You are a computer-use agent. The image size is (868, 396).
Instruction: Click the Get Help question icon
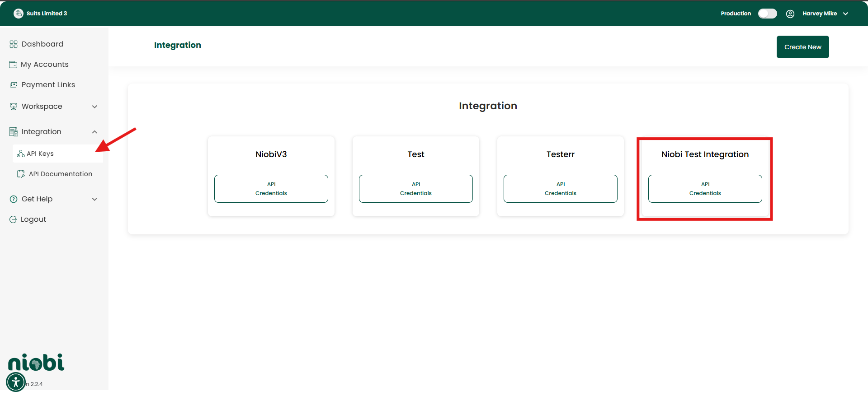14,199
